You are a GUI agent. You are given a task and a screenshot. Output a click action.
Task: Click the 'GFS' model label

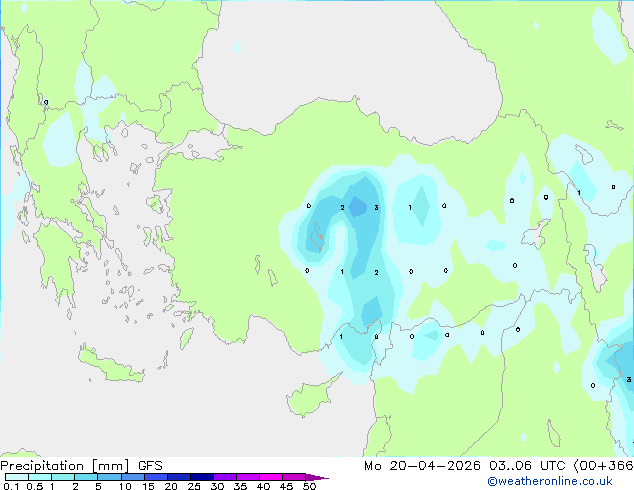(x=150, y=466)
